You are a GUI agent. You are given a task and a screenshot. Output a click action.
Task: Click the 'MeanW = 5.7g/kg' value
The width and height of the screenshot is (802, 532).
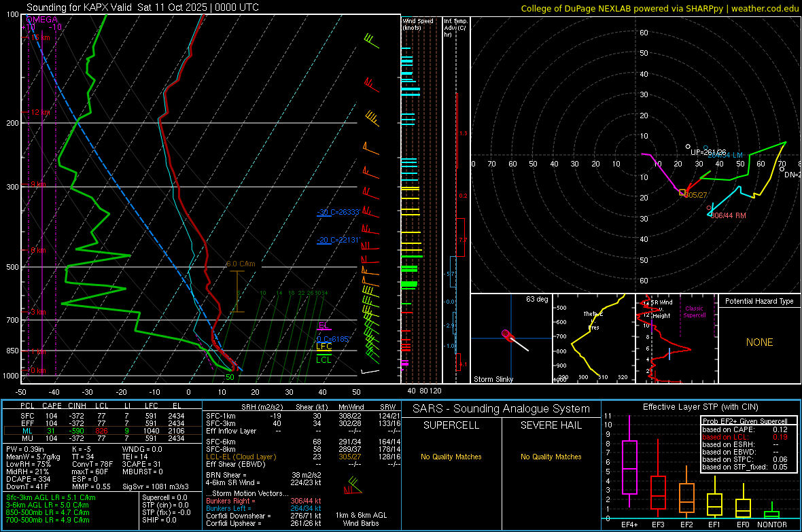pos(33,457)
